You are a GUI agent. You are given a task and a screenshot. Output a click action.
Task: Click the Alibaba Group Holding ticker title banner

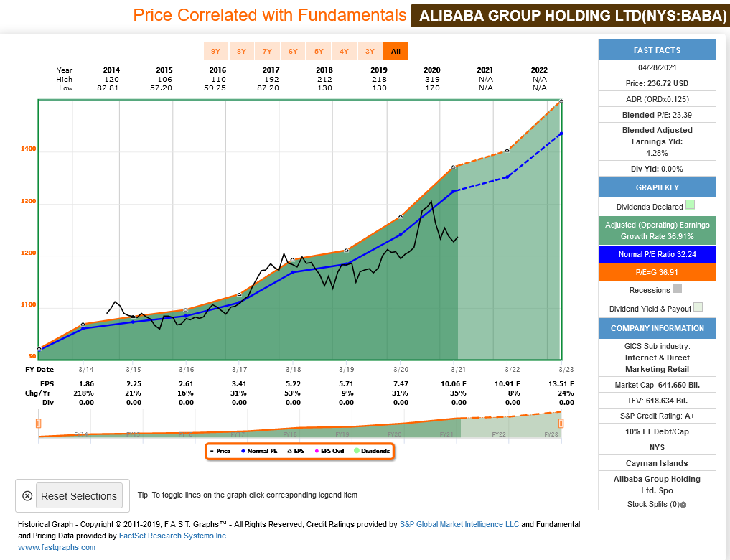click(571, 16)
